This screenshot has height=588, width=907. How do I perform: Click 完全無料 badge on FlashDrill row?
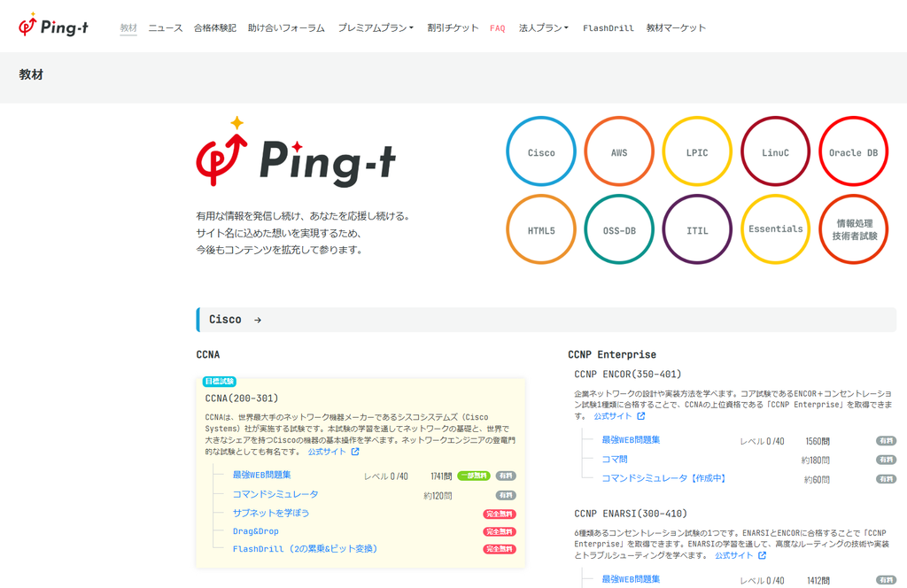500,549
